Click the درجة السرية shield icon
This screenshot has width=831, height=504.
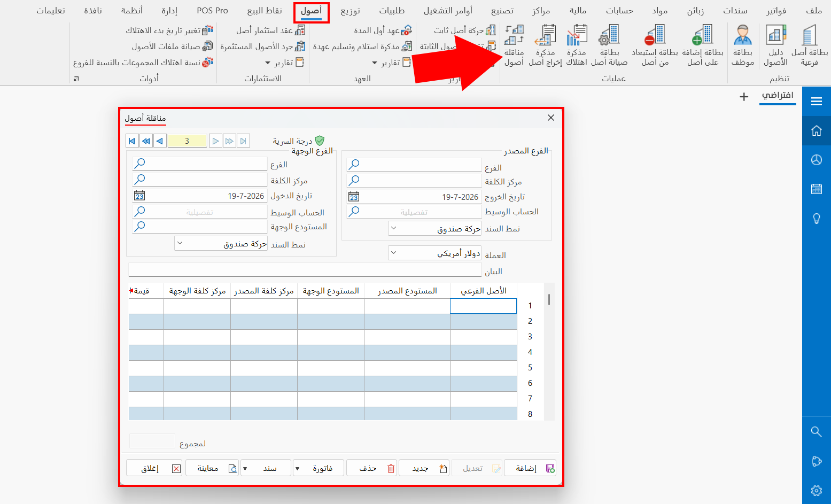(320, 141)
